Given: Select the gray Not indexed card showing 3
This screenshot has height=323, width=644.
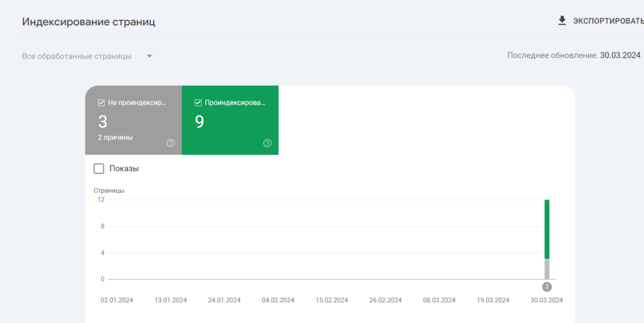Looking at the screenshot, I should click(133, 120).
